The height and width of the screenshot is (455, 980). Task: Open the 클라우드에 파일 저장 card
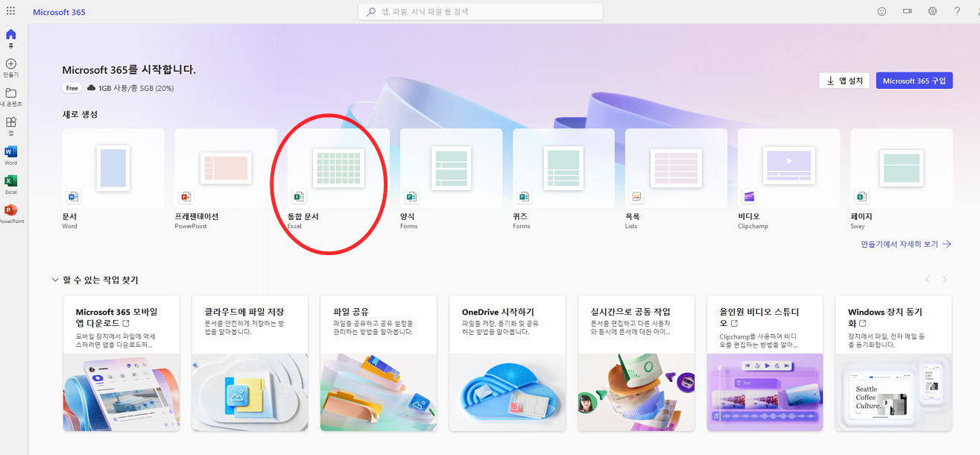click(x=250, y=363)
